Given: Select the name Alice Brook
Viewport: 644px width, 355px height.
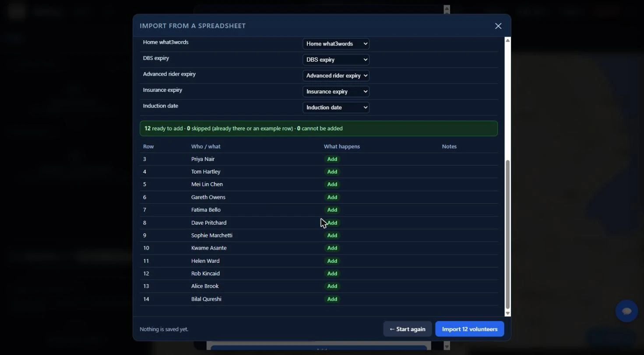Looking at the screenshot, I should (x=205, y=286).
